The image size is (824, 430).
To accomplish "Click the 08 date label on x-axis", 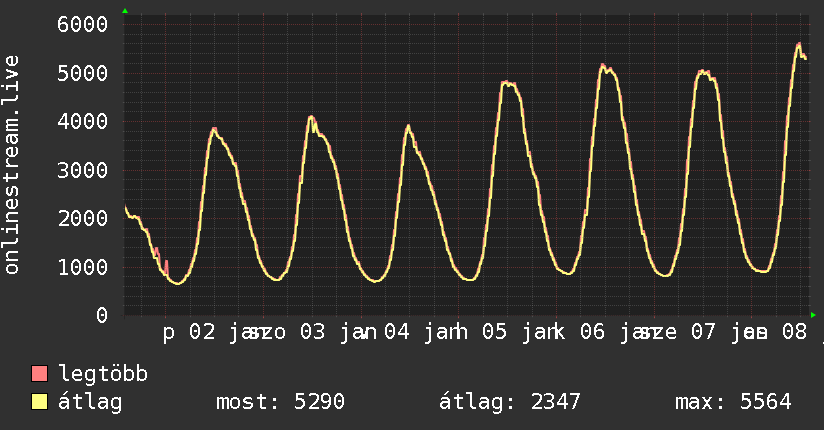I will click(x=794, y=332).
